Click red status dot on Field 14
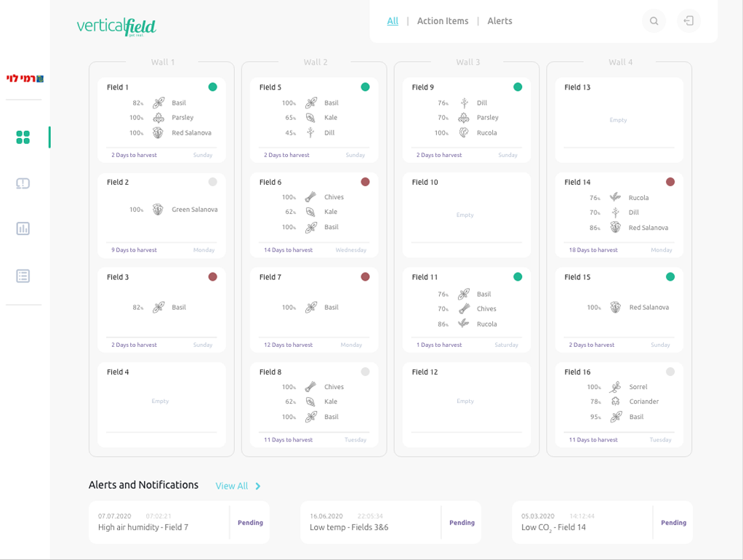 (670, 182)
